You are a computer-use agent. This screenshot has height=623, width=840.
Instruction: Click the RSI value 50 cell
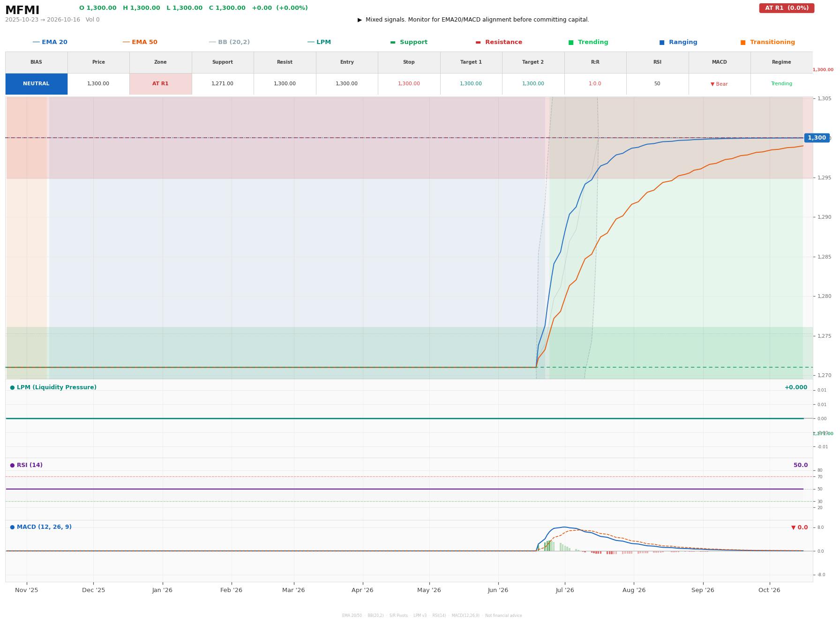pyautogui.click(x=657, y=84)
